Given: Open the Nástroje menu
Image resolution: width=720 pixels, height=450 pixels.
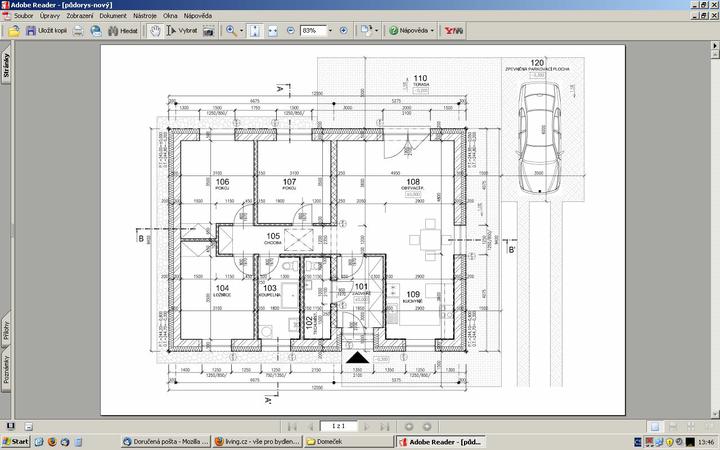Looking at the screenshot, I should pos(145,17).
